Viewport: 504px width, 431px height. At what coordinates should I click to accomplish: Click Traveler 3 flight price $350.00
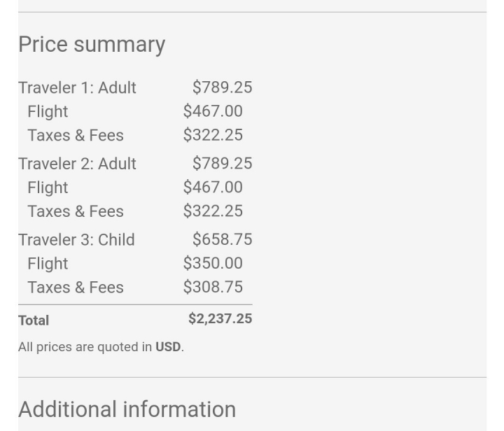(x=213, y=263)
